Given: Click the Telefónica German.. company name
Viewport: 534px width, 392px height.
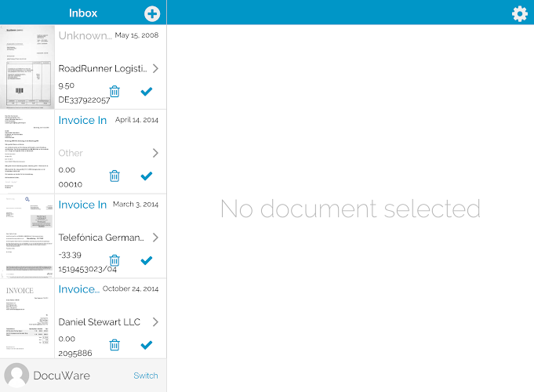Looking at the screenshot, I should [x=101, y=238].
